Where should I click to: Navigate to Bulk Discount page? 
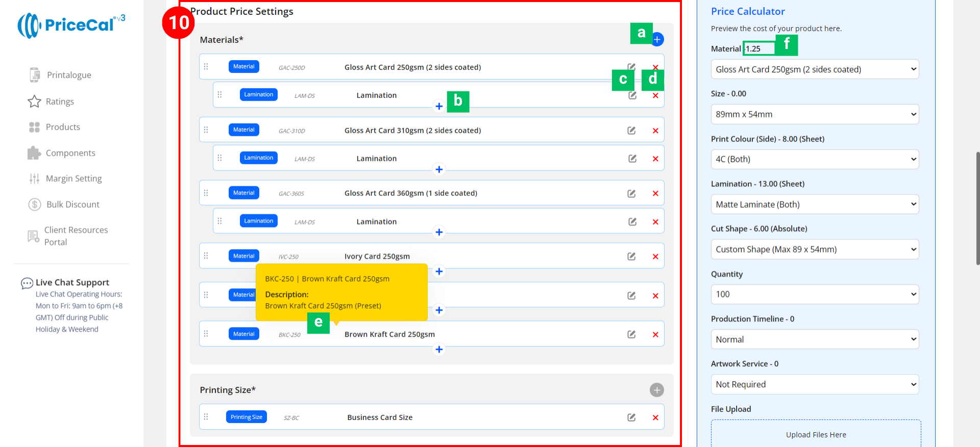pyautogui.click(x=72, y=205)
